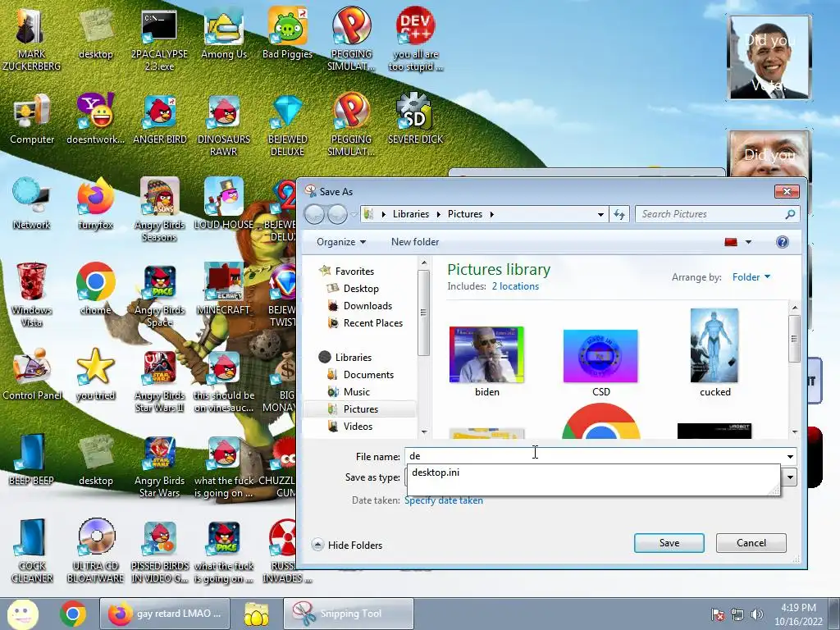Click the refresh button beside address bar
This screenshot has width=840, height=630.
coord(619,214)
